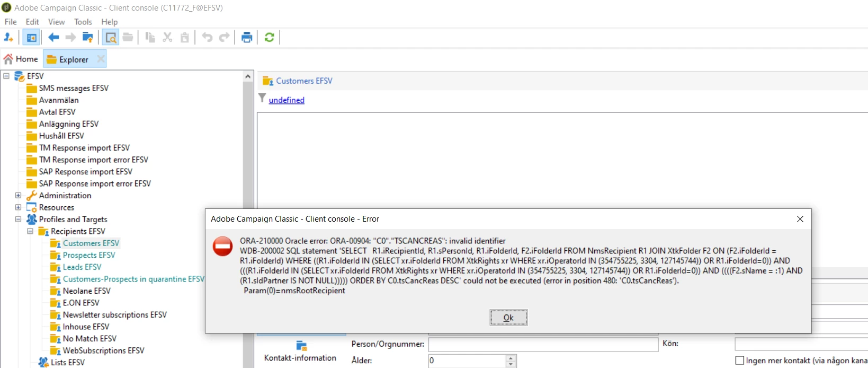This screenshot has height=368, width=868.
Task: Click the undefined filter link
Action: [x=287, y=100]
